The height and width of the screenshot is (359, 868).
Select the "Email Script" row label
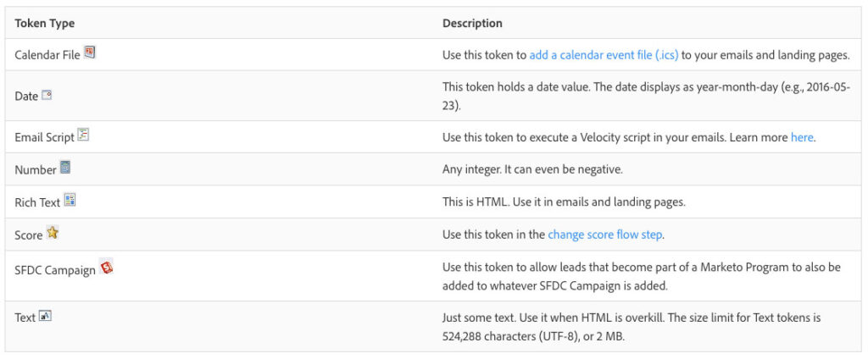45,137
